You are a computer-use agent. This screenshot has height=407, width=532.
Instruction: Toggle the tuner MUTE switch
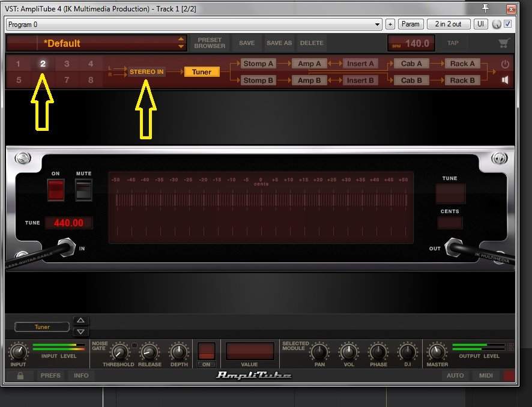click(x=83, y=190)
